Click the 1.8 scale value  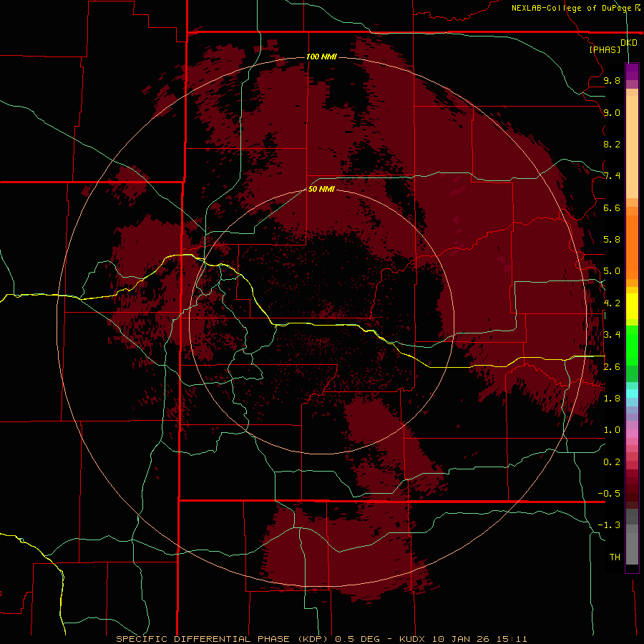pyautogui.click(x=612, y=398)
